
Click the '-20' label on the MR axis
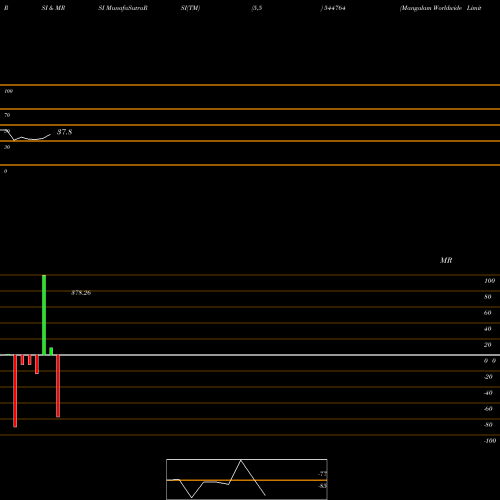(488, 377)
